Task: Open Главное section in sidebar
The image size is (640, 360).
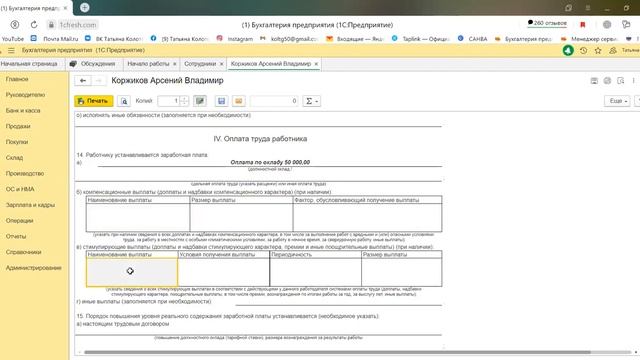Action: point(17,79)
